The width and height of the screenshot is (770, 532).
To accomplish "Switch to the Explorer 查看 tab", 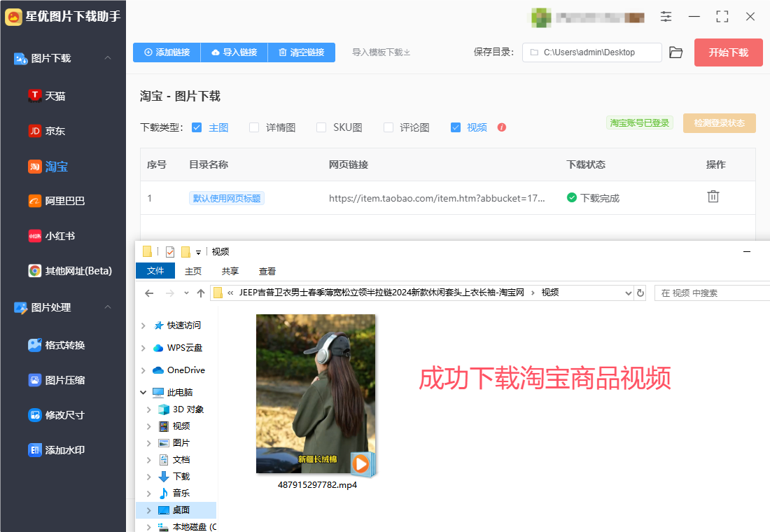I will click(x=267, y=271).
